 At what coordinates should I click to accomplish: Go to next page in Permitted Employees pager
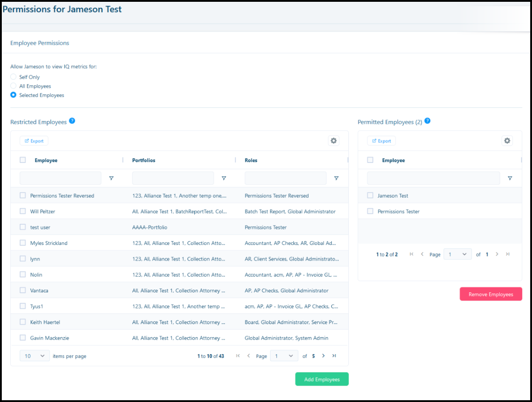(497, 254)
